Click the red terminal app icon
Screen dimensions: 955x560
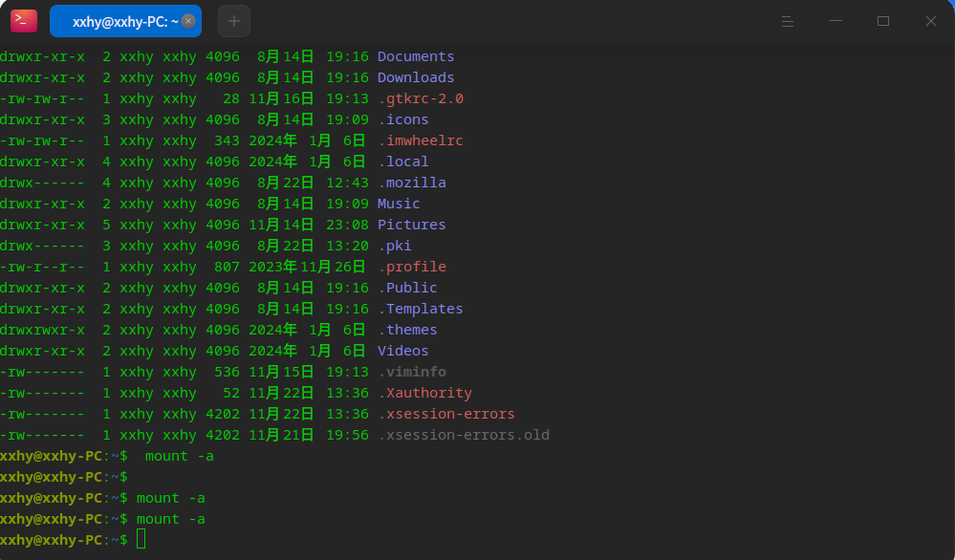click(24, 21)
